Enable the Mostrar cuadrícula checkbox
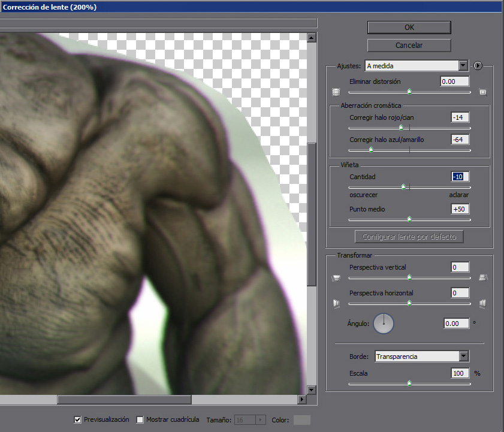 pyautogui.click(x=140, y=419)
